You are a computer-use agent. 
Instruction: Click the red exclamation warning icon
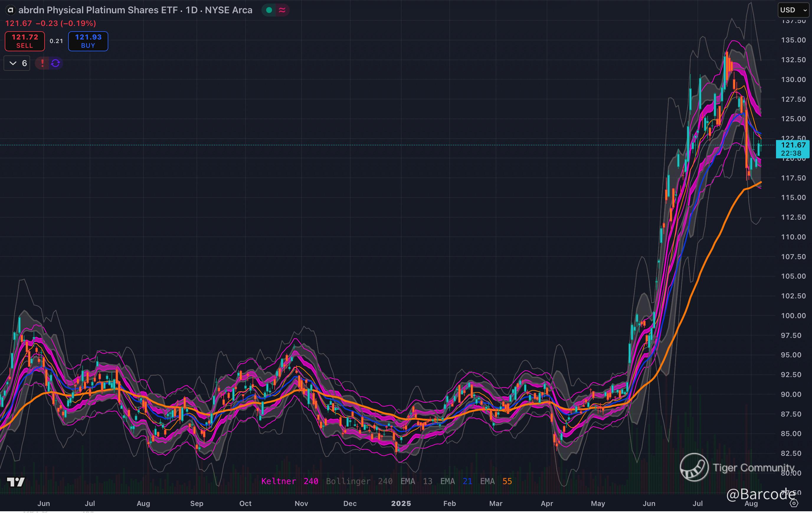click(42, 63)
